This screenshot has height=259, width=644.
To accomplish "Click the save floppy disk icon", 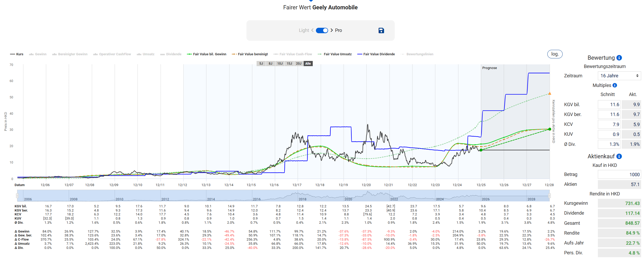I will [x=381, y=30].
